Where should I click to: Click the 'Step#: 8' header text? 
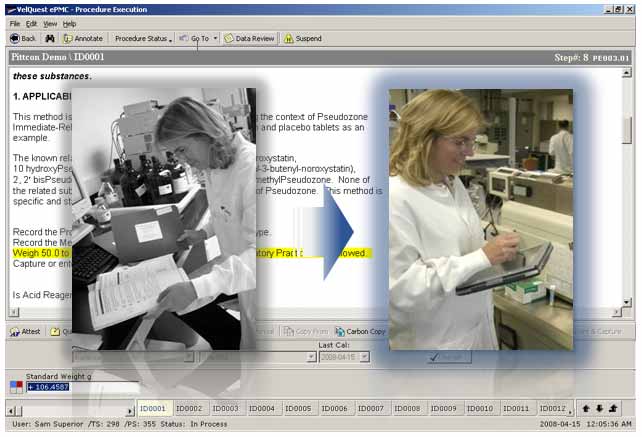[571, 58]
